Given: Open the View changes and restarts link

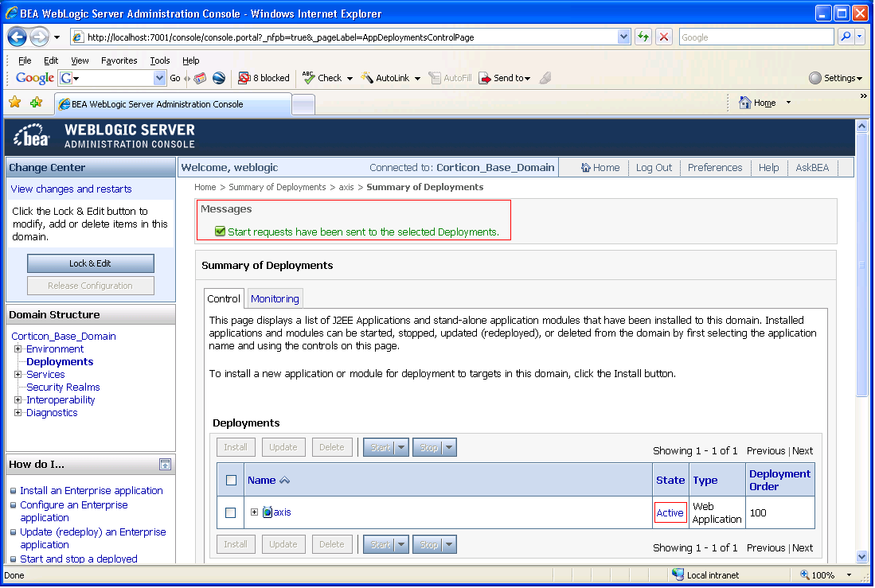Looking at the screenshot, I should click(72, 189).
